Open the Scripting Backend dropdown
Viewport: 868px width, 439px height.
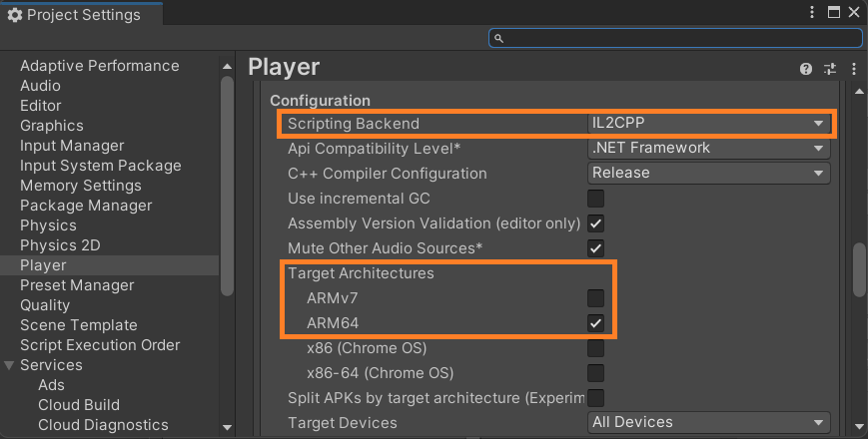coord(708,124)
